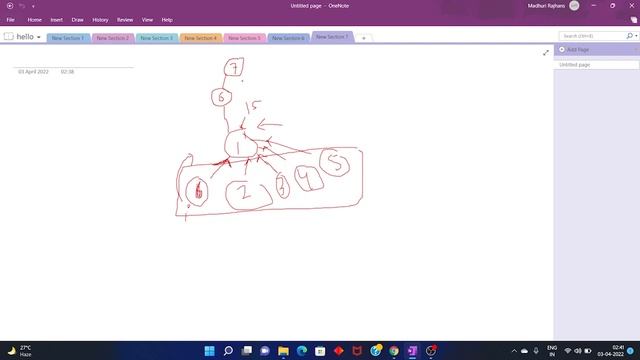The height and width of the screenshot is (360, 640).
Task: Switch to the Review ribbon tab
Action: pyautogui.click(x=125, y=20)
